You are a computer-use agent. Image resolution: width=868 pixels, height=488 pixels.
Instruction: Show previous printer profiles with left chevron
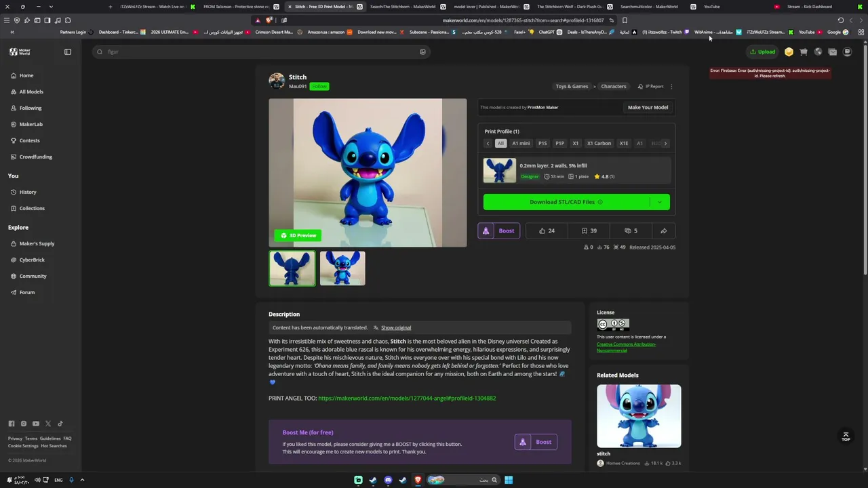tap(488, 144)
